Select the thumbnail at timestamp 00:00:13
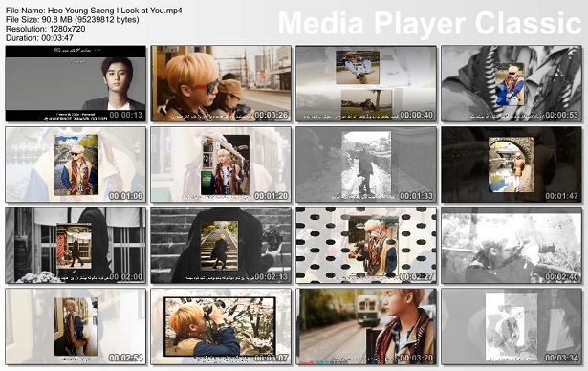 coord(76,83)
